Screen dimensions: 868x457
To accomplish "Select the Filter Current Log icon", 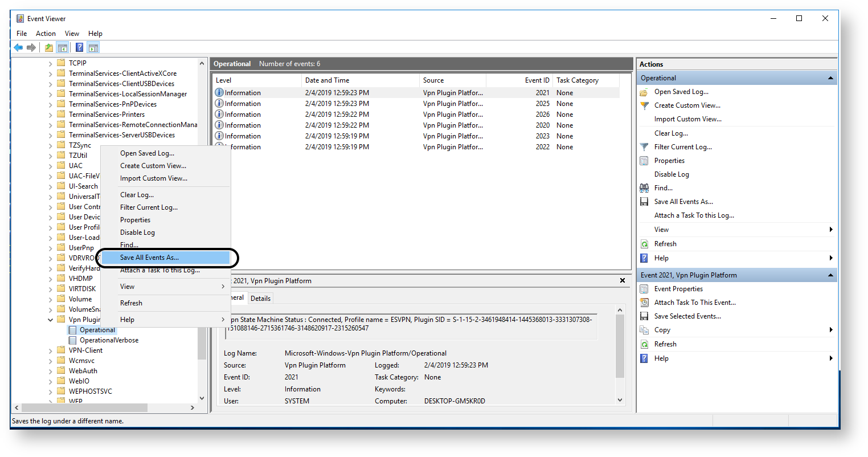I will [x=645, y=146].
